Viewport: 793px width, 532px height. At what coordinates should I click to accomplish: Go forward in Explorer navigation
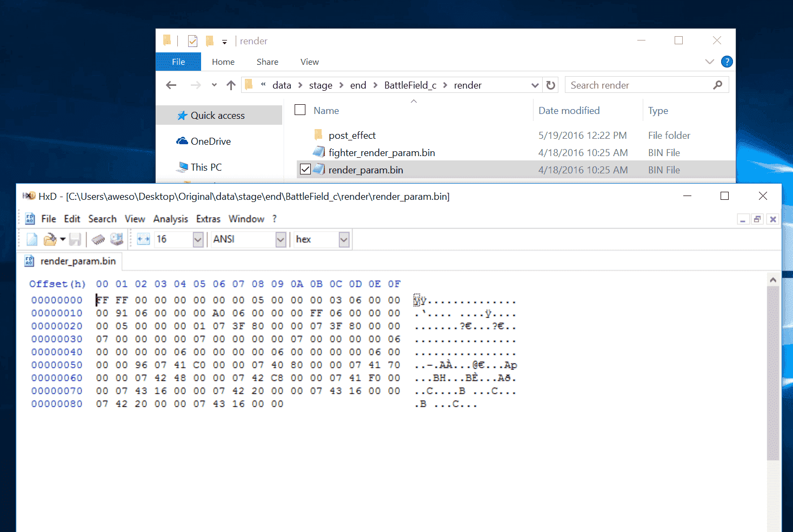click(x=196, y=85)
